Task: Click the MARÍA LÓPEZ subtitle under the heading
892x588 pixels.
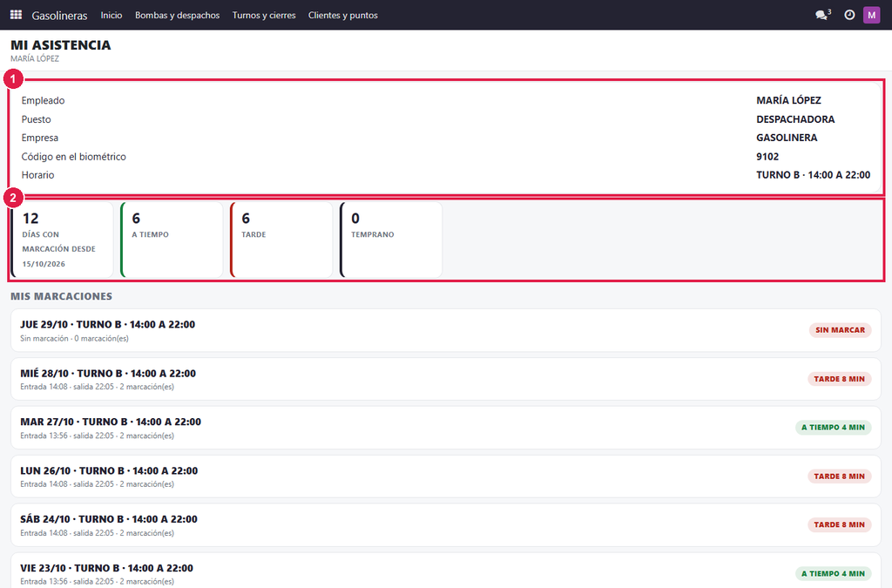Action: 35,58
